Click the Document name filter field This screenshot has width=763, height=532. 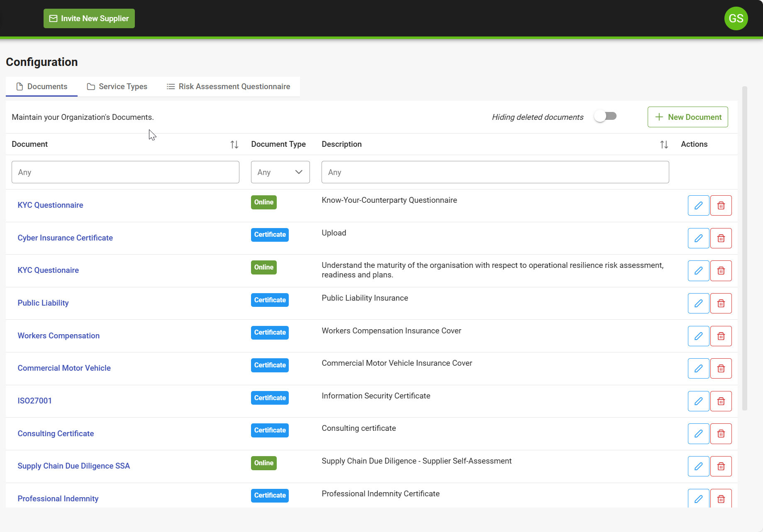click(x=125, y=172)
